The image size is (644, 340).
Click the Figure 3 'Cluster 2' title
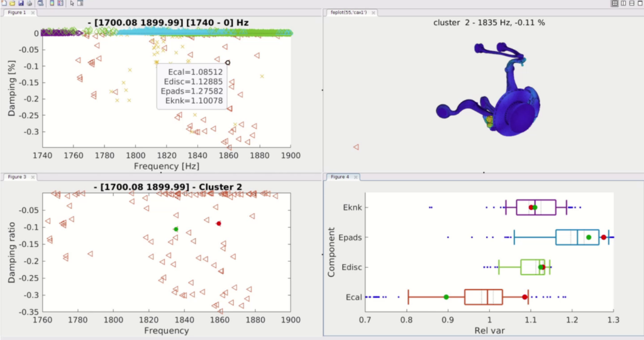167,187
